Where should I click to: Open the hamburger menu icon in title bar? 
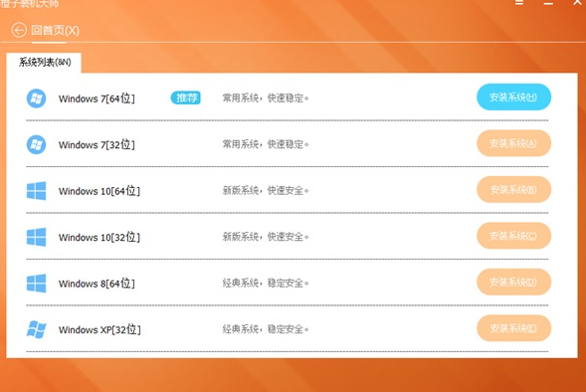pyautogui.click(x=519, y=2)
